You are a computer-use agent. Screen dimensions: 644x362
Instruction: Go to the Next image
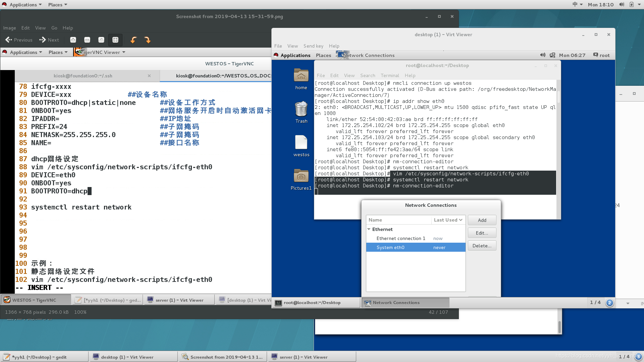(x=49, y=40)
